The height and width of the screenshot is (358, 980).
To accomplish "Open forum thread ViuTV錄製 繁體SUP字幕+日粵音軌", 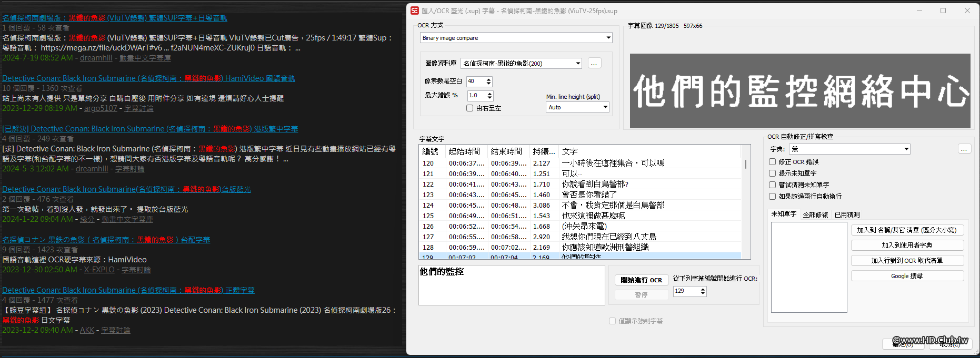I will [x=115, y=18].
